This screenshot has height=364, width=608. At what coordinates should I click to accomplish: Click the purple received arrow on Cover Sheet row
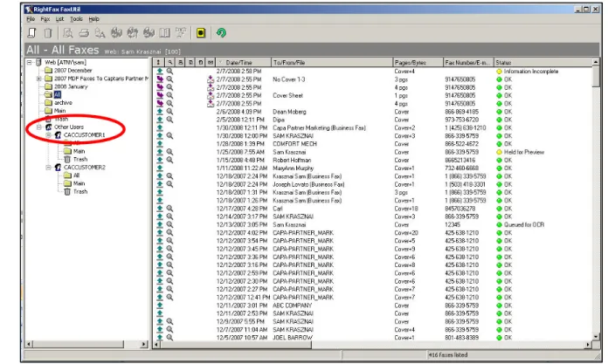pos(160,95)
